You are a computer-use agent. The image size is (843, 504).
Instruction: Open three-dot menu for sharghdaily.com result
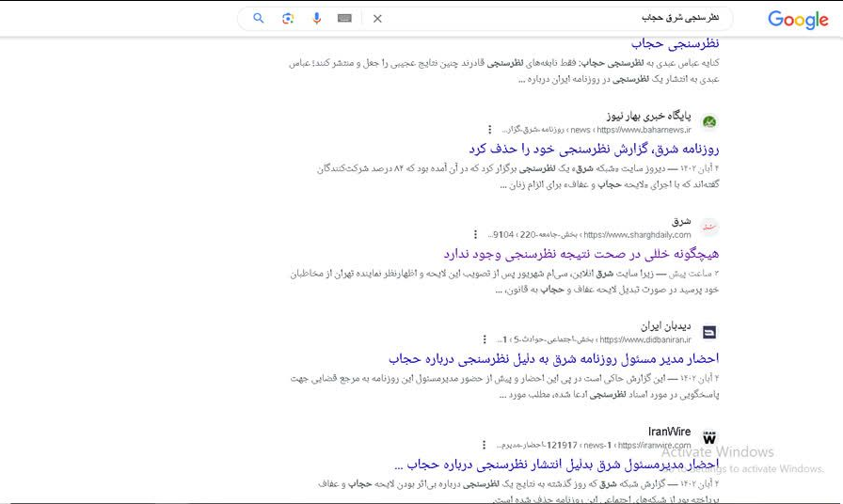475,235
